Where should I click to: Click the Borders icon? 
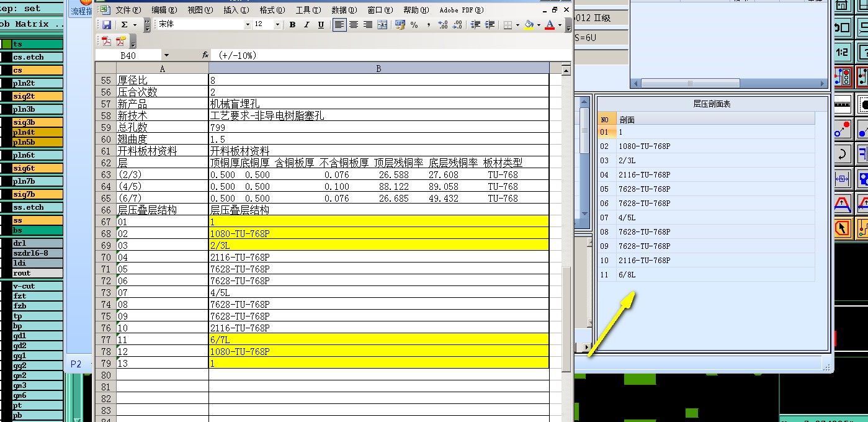pyautogui.click(x=508, y=25)
